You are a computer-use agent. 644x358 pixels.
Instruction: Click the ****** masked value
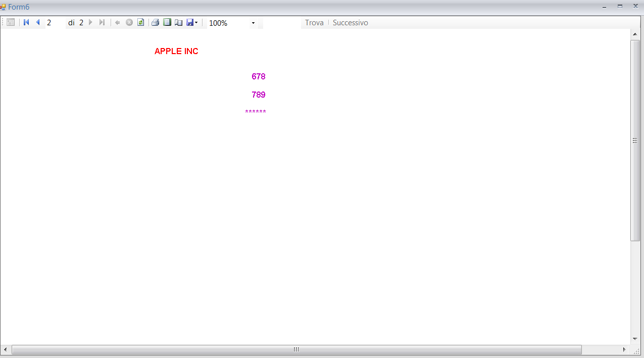click(x=256, y=112)
